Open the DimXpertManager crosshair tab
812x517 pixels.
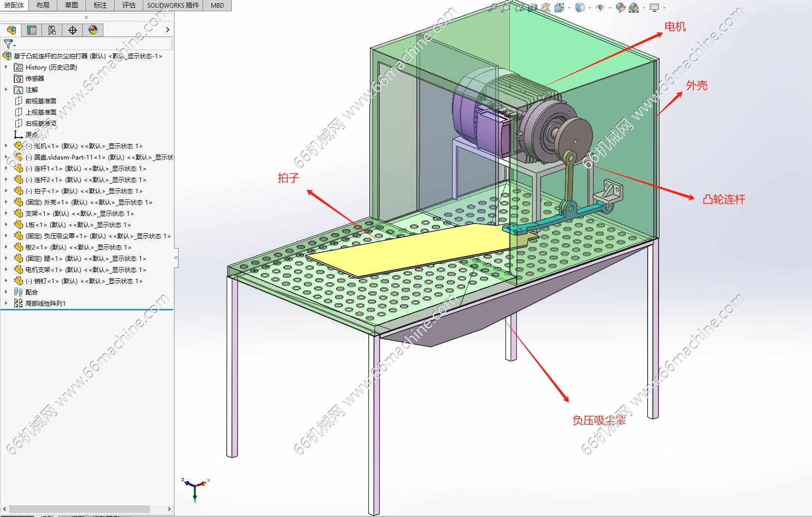[x=73, y=30]
